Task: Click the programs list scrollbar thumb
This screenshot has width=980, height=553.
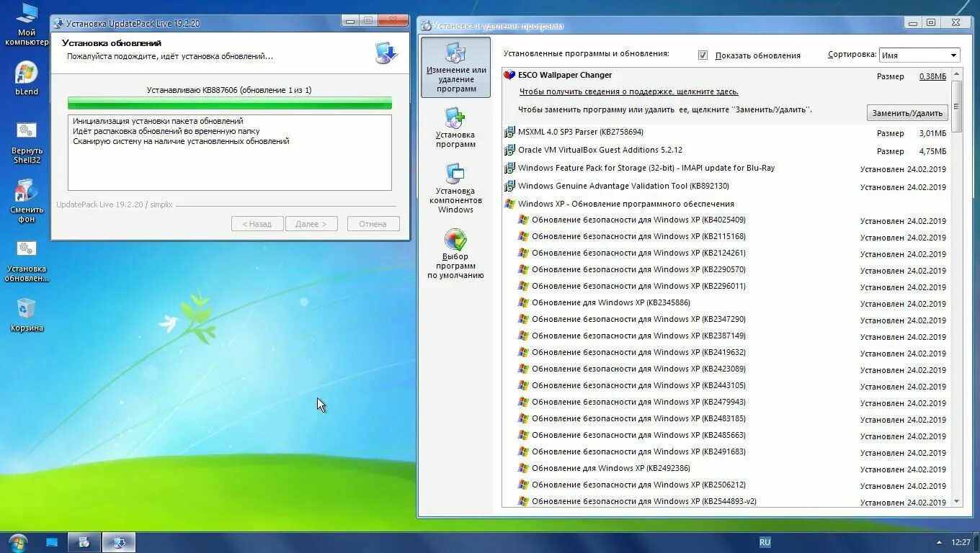Action: tap(957, 106)
